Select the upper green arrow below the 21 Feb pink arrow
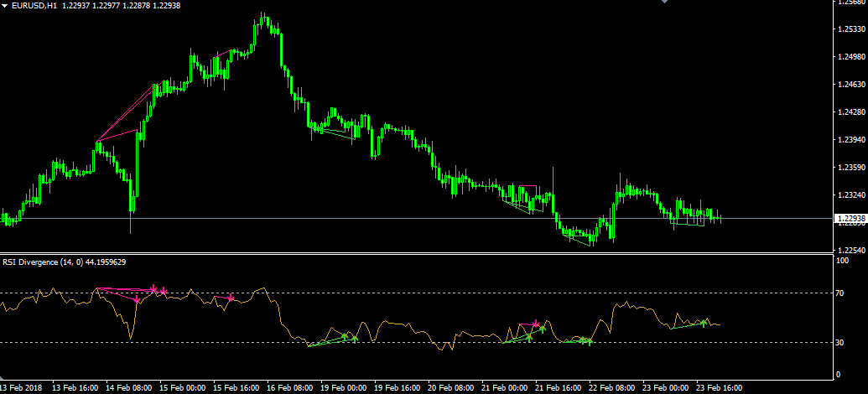The width and height of the screenshot is (868, 394). point(543,329)
